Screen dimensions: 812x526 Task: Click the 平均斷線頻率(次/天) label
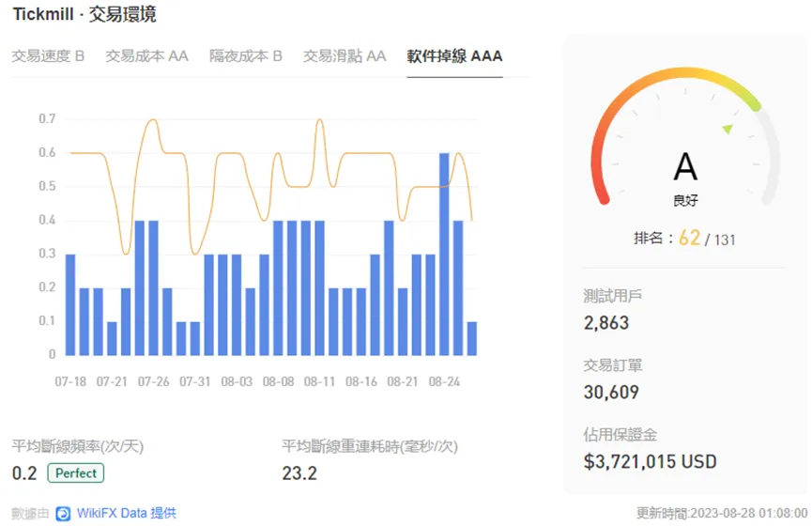click(78, 446)
